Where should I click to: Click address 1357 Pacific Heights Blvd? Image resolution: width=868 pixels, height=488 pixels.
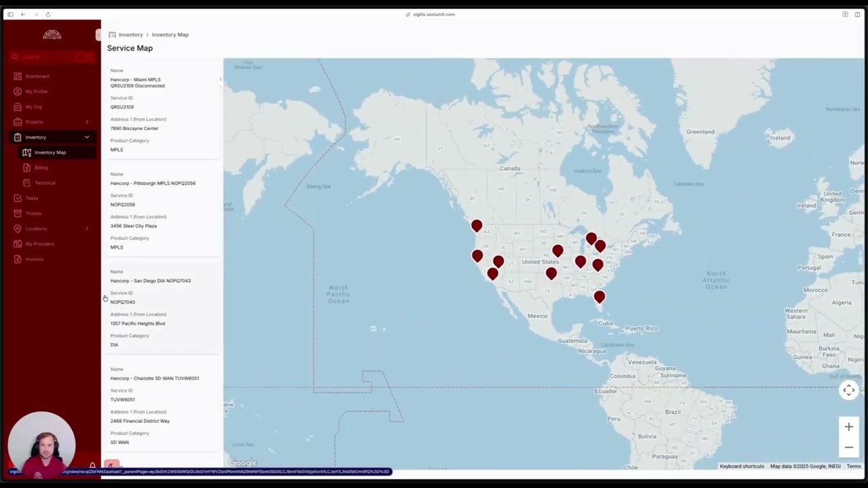click(138, 323)
